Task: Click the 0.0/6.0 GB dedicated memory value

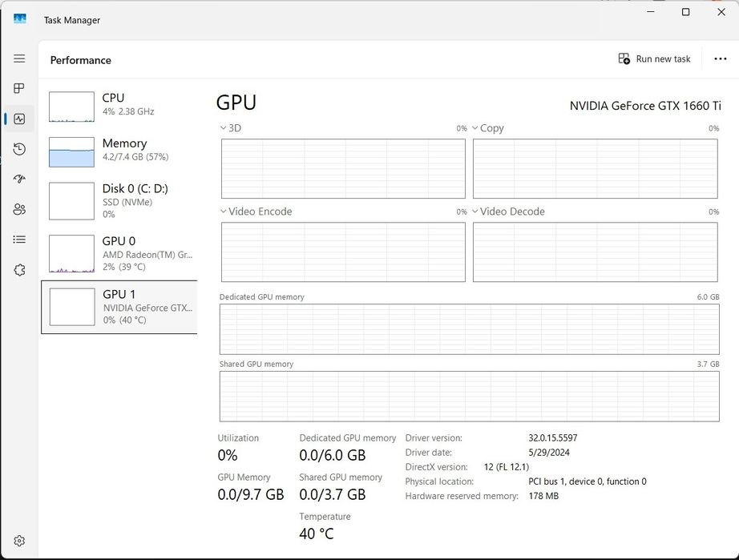Action: [333, 455]
